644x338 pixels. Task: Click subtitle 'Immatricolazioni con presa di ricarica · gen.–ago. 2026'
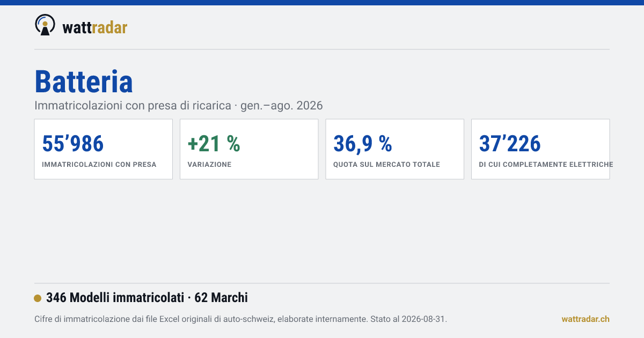click(x=179, y=106)
